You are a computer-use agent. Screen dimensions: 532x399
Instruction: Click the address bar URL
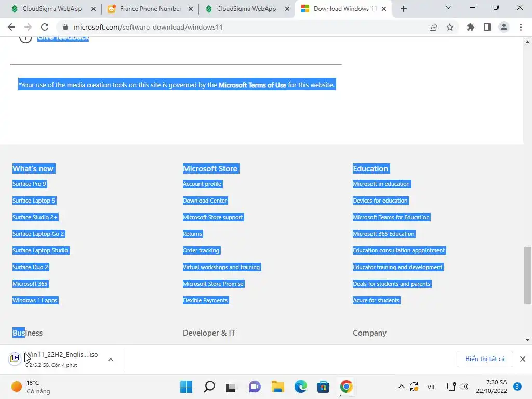[148, 27]
